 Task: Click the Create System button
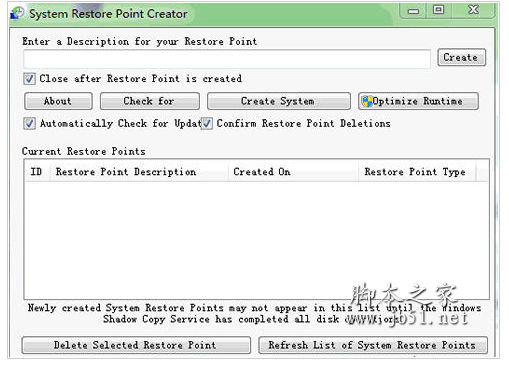click(x=279, y=101)
